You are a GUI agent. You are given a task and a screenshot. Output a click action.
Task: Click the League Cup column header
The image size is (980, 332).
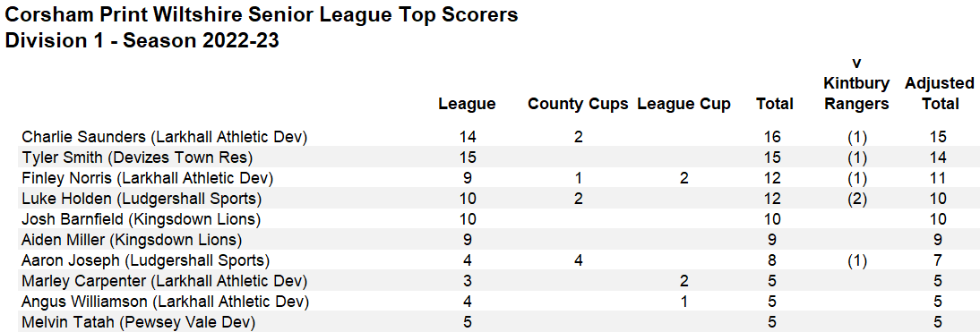tap(683, 104)
